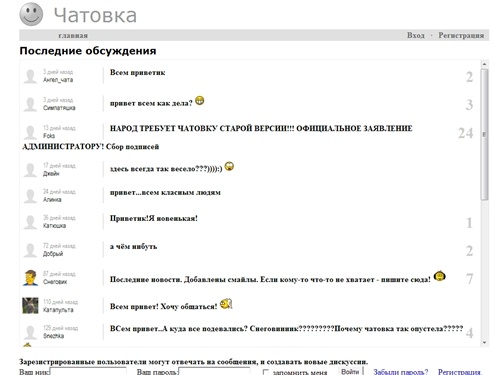Click avatar icon of user Ангел_чата
The width and height of the screenshot is (500, 375).
pos(30,76)
